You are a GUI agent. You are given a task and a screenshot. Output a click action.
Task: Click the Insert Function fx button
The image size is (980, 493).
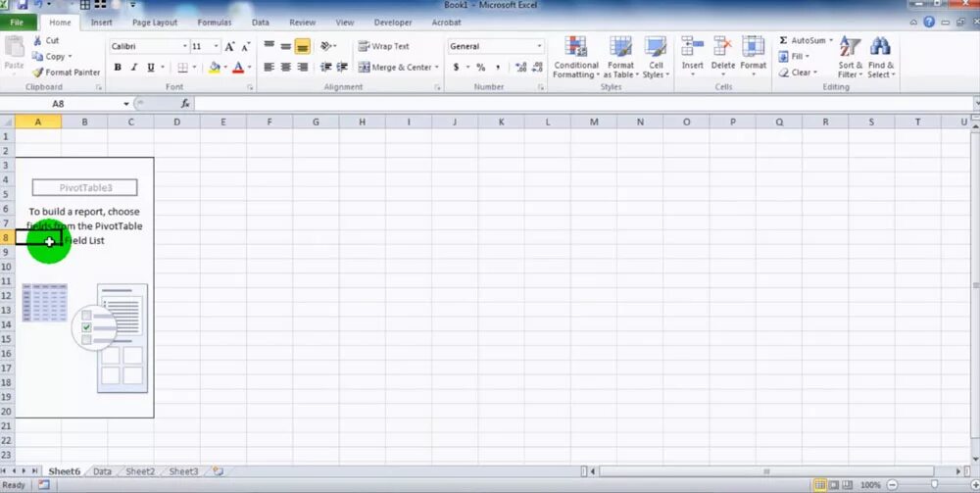click(x=185, y=104)
